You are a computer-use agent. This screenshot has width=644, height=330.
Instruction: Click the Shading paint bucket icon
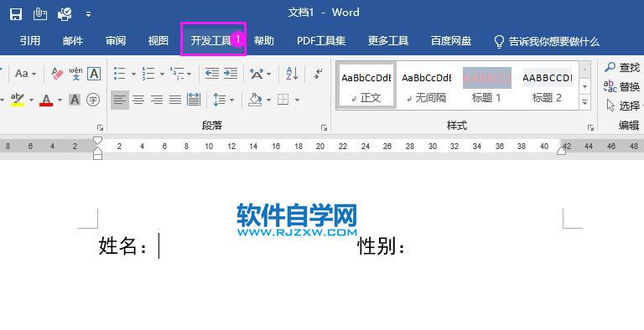point(256,100)
